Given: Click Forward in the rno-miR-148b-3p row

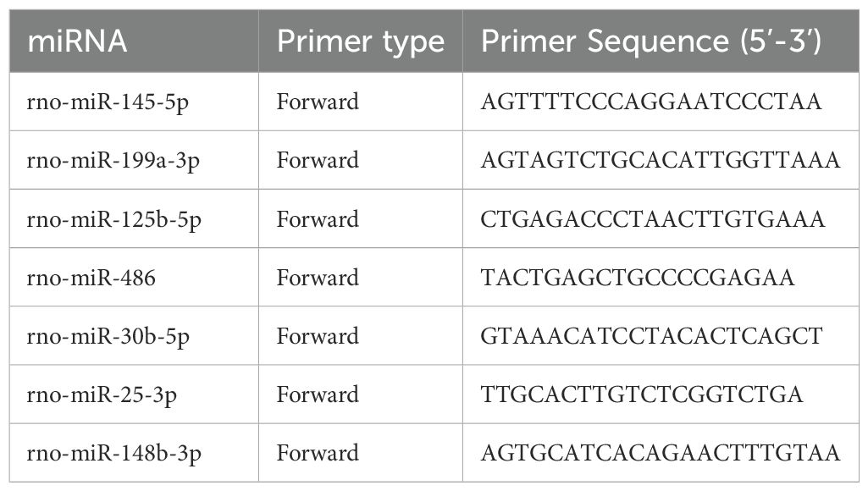Looking at the screenshot, I should click(318, 453).
